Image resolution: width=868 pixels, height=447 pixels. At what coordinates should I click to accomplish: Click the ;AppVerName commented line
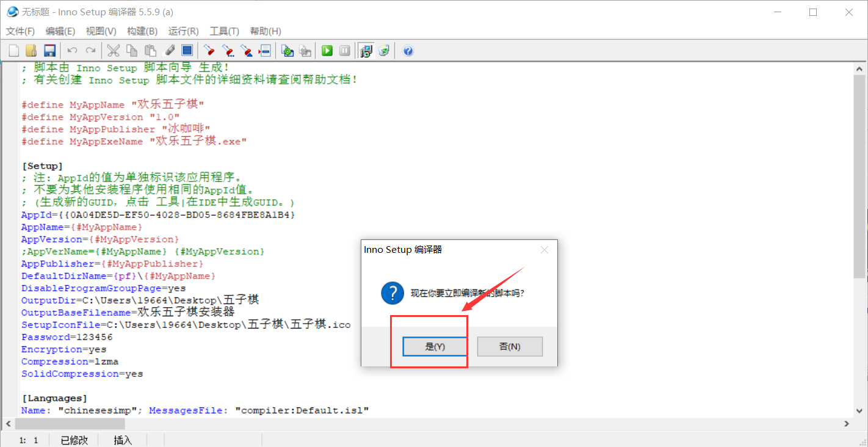(x=143, y=252)
